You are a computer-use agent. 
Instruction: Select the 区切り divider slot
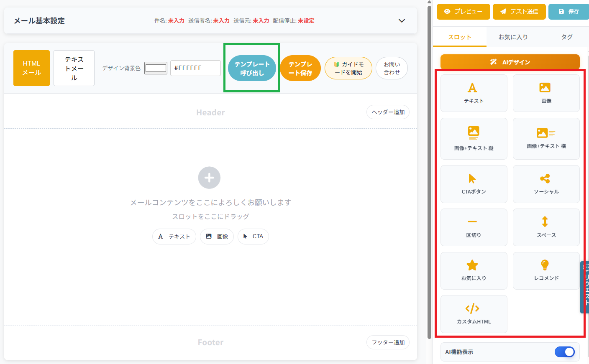473,227
